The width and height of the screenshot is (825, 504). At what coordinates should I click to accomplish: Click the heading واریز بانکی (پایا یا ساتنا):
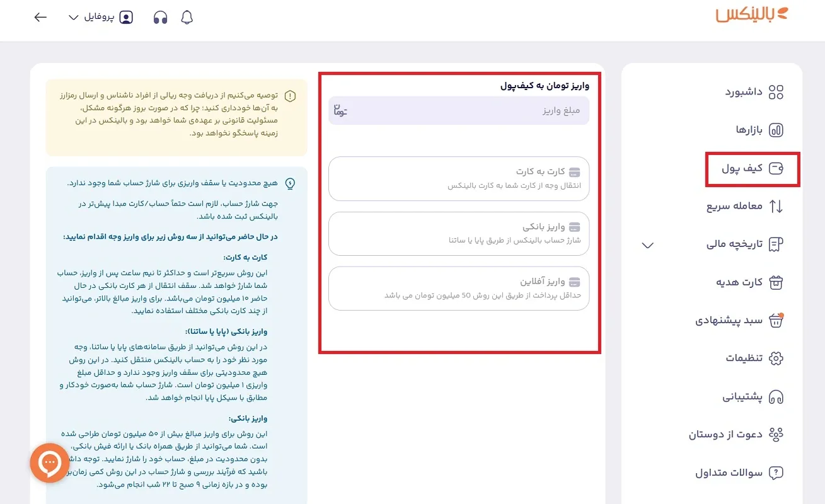pyautogui.click(x=226, y=331)
